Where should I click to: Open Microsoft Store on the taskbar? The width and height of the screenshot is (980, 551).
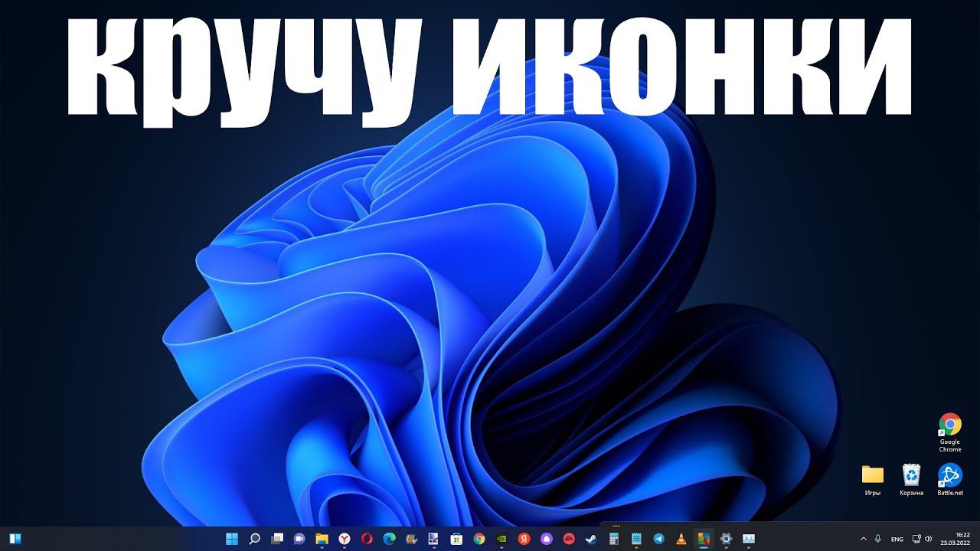[456, 539]
